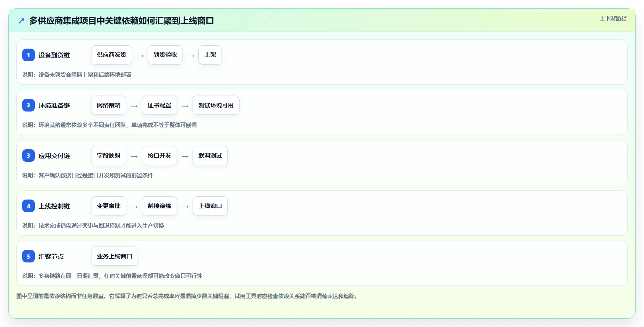Click the 供应商发货 step box
Viewport: 644px width, 327px height.
(x=112, y=55)
